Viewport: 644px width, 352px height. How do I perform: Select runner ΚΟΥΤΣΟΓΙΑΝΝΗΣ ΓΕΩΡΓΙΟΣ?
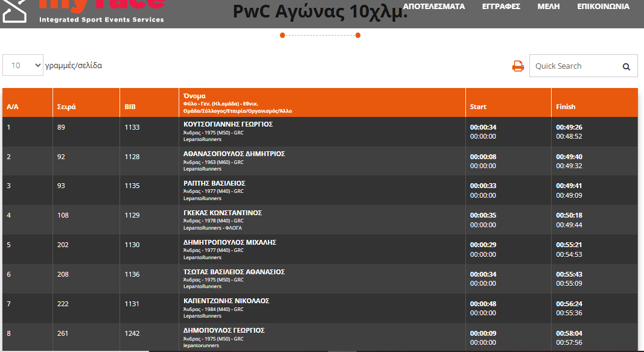pos(228,124)
